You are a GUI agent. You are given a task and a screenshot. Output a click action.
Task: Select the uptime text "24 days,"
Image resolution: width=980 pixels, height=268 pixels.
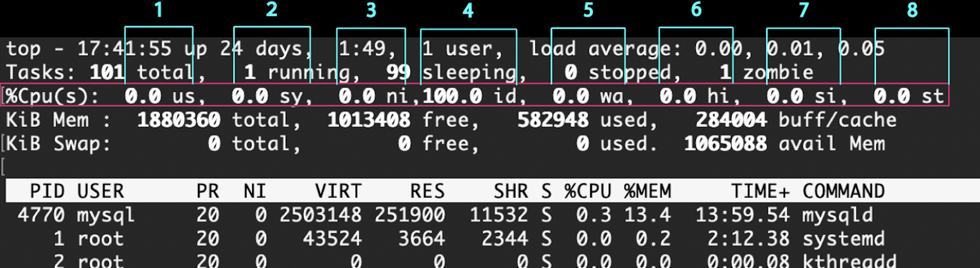[266, 49]
